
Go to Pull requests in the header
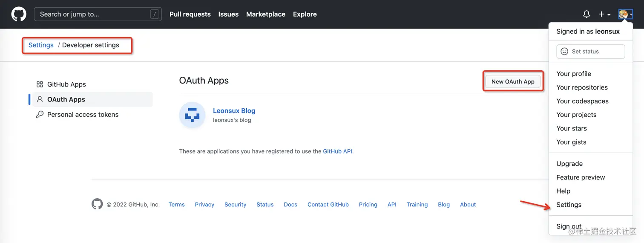click(190, 14)
